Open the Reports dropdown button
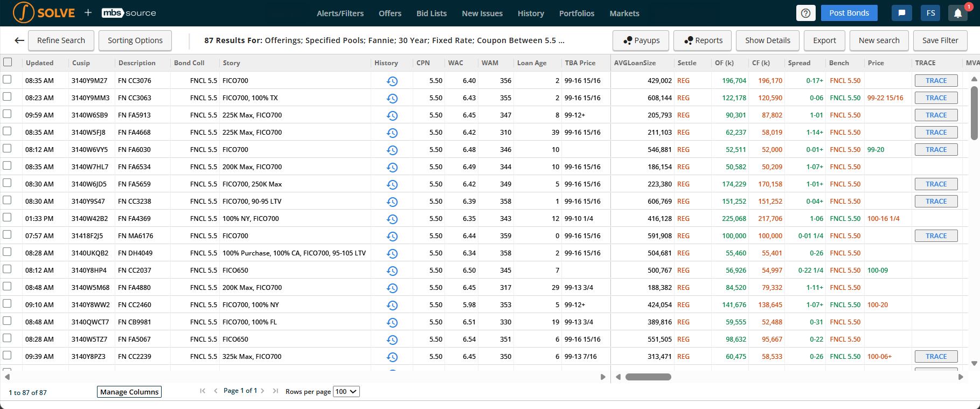 point(703,40)
